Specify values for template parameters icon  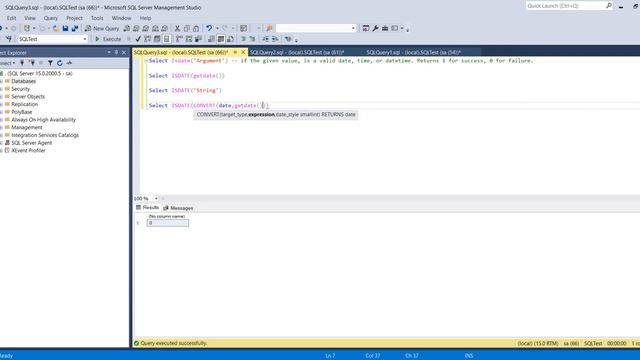pyautogui.click(x=288, y=39)
